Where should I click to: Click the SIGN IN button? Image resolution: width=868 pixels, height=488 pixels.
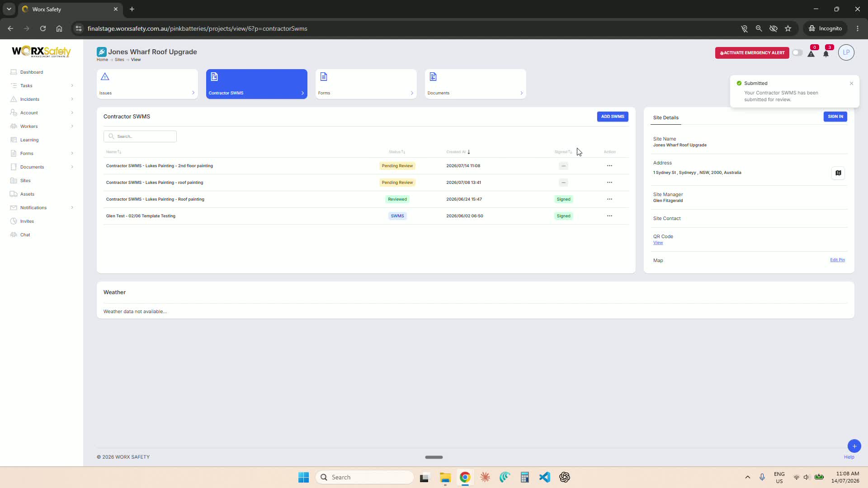(x=835, y=117)
